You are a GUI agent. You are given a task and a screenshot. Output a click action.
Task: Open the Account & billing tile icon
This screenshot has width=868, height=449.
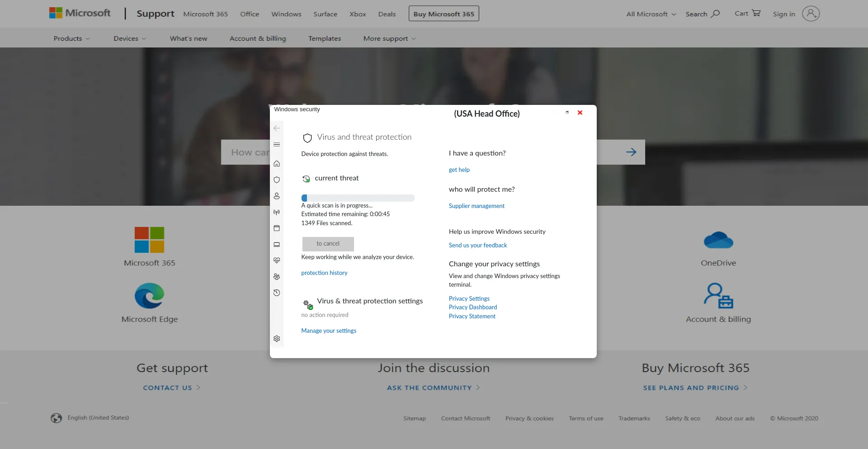click(718, 296)
